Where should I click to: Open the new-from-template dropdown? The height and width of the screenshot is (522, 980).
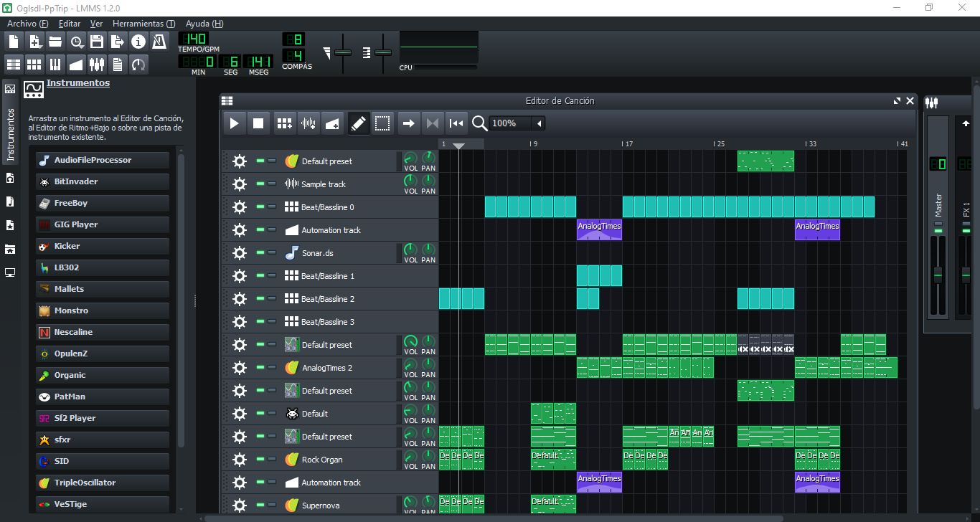coord(34,41)
